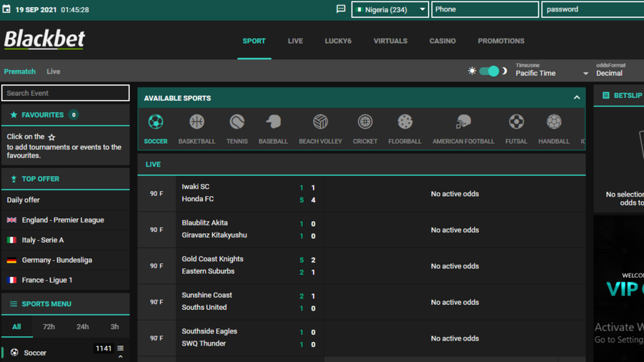Click the moon dark-mode icon
The image size is (644, 362).
click(x=505, y=71)
